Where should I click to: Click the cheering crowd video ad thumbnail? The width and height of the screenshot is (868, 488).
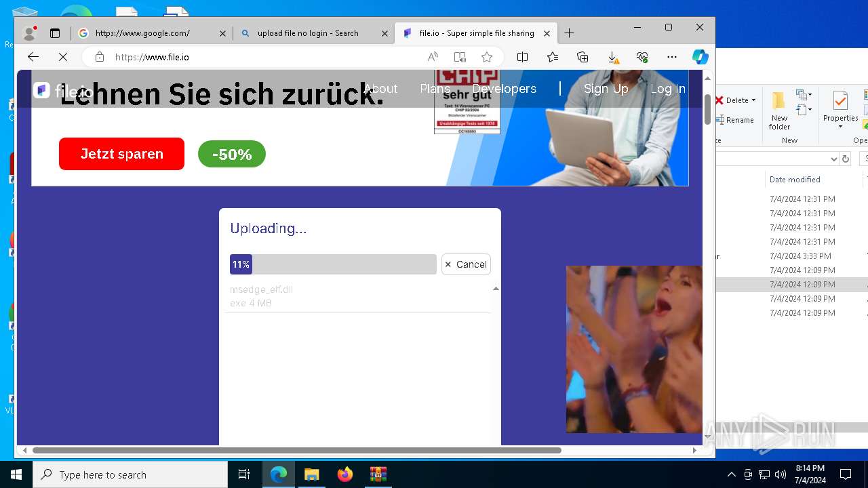(634, 349)
